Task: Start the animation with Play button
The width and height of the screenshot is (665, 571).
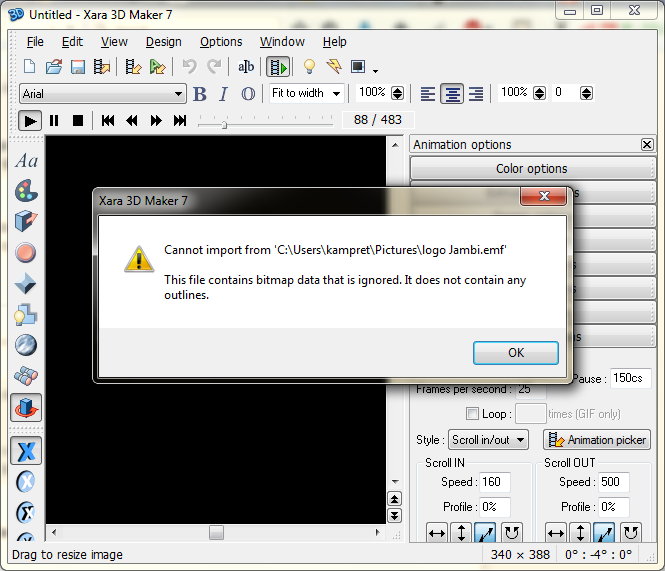Action: tap(30, 121)
